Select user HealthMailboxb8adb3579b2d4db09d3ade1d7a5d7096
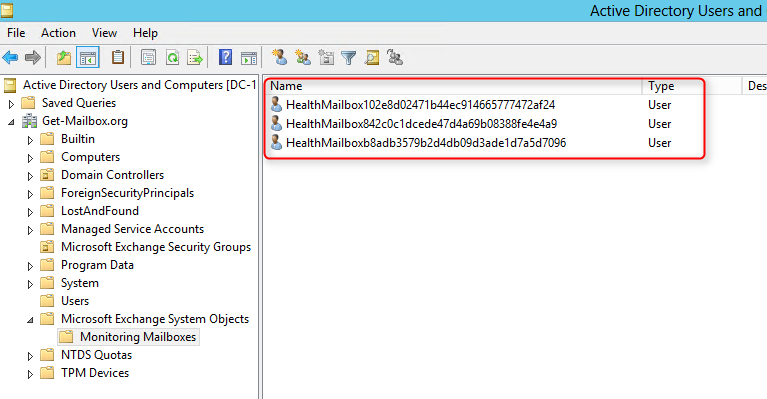This screenshot has height=399, width=767. coord(426,143)
